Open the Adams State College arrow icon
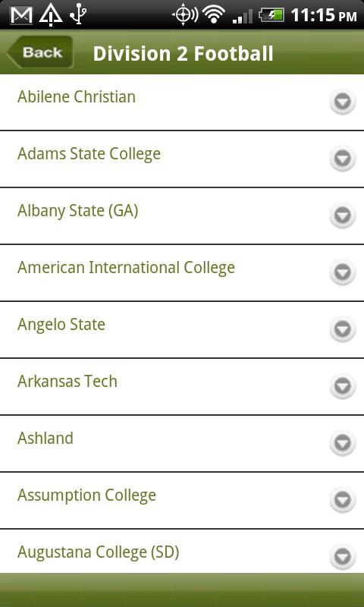 coord(343,159)
